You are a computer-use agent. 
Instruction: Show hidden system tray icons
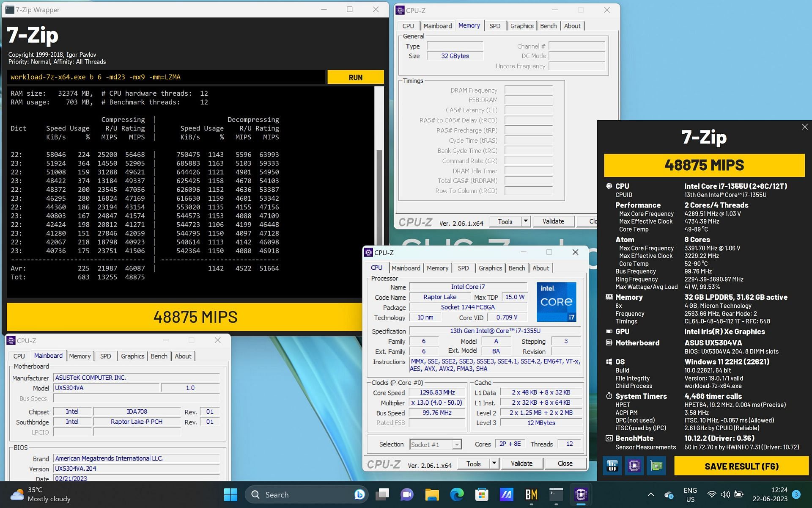(651, 494)
